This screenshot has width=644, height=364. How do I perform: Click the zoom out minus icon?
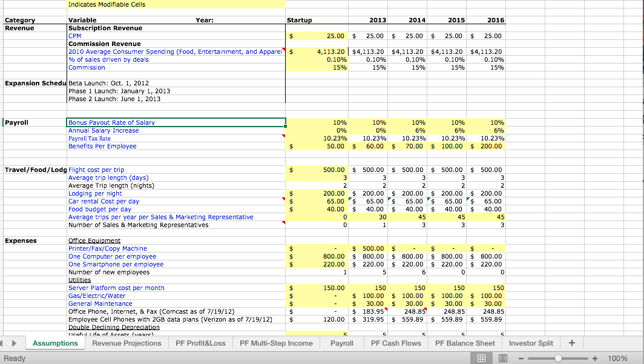pyautogui.click(x=521, y=358)
